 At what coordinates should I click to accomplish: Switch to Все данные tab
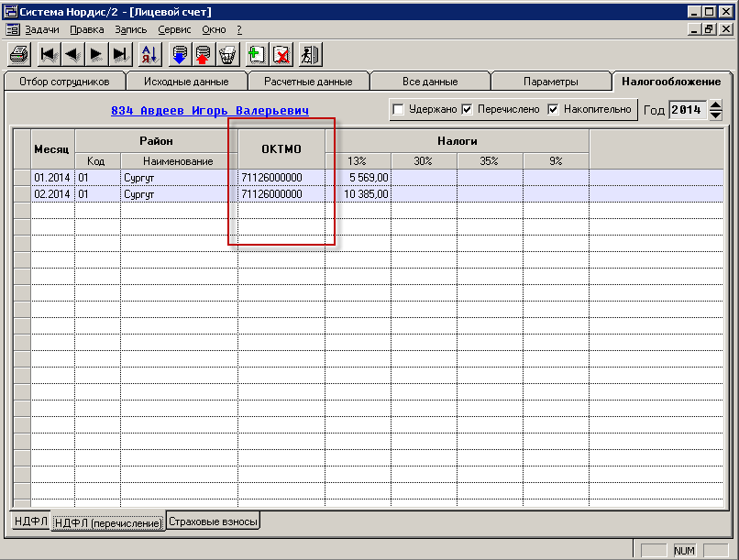(x=430, y=82)
